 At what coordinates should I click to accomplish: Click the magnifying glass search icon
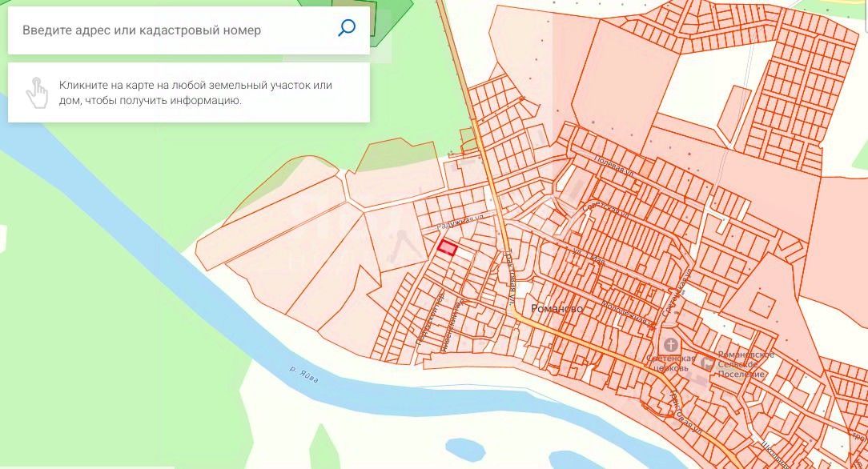pos(347,28)
